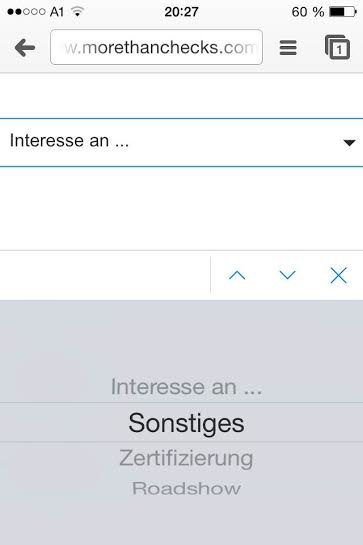Tap the empty gray area above picker options
The image size is (363, 545).
coord(182,337)
